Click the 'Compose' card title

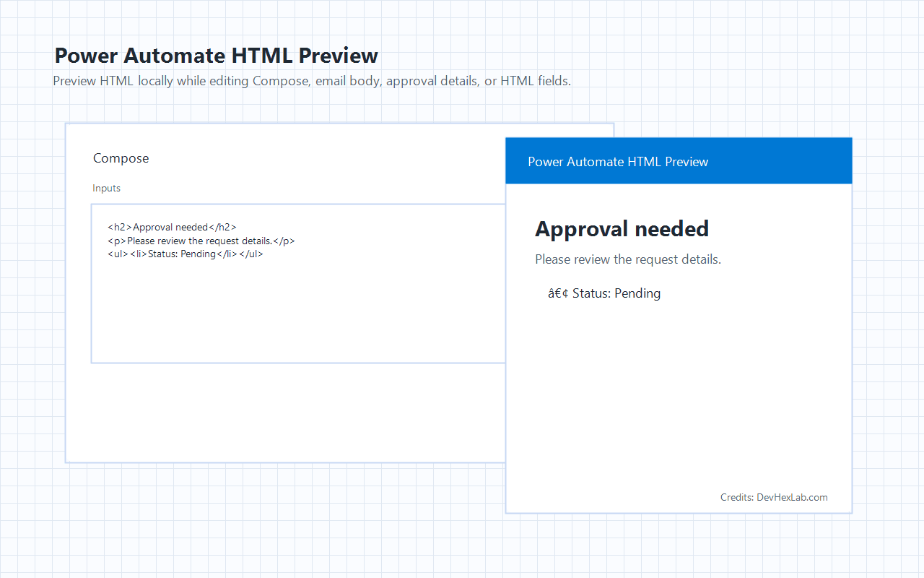121,158
